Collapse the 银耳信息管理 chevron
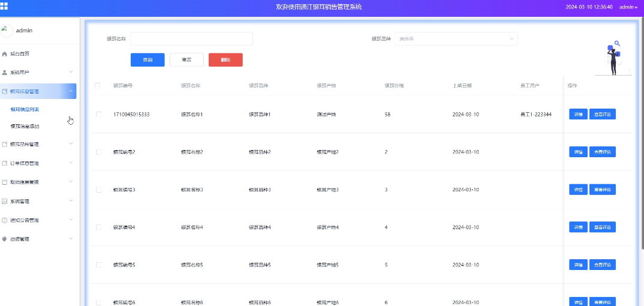Viewport: 644px width, 306px height. (71, 91)
